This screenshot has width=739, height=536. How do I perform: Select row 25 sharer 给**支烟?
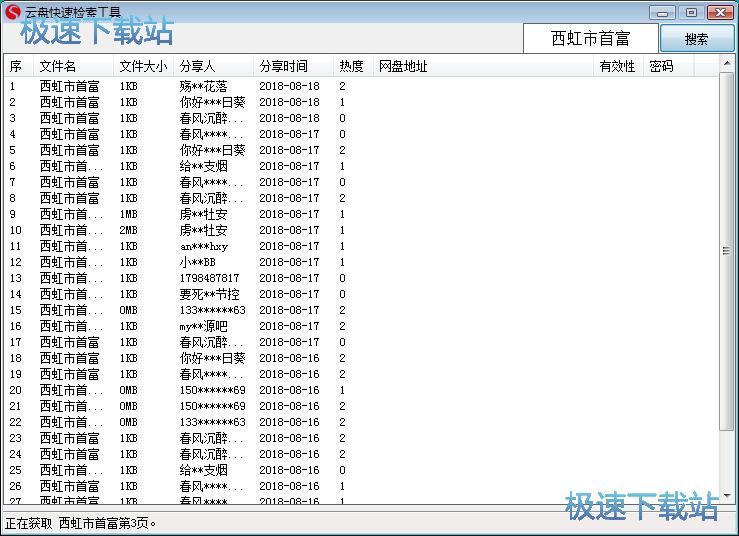click(203, 470)
